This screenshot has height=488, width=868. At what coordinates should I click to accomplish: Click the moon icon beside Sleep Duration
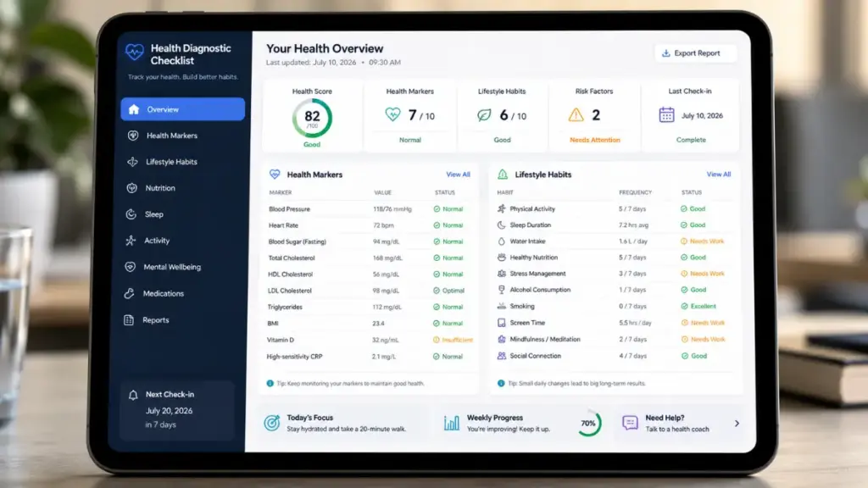(502, 225)
